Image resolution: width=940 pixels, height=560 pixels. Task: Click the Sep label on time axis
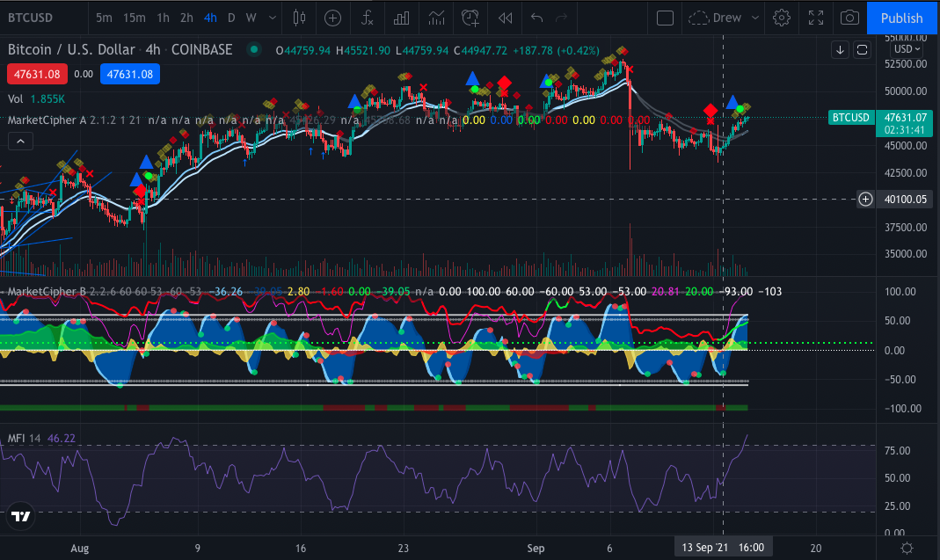coord(536,548)
